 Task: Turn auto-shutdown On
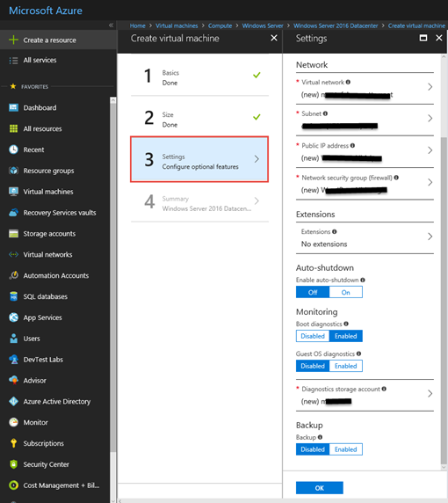(x=346, y=292)
